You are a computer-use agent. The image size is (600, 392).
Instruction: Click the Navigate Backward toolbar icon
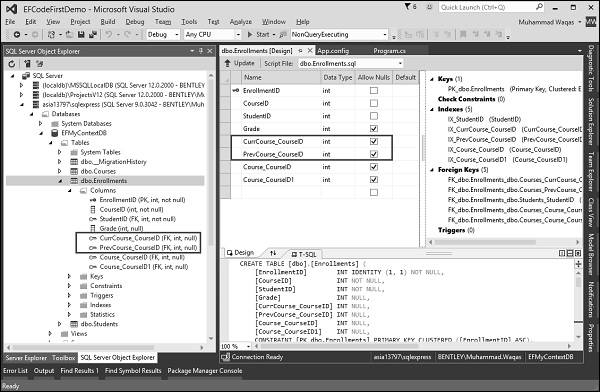pos(17,34)
